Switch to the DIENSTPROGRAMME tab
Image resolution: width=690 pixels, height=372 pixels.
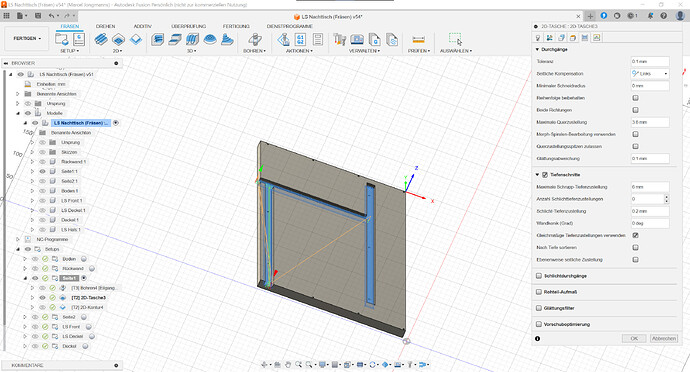pos(290,26)
